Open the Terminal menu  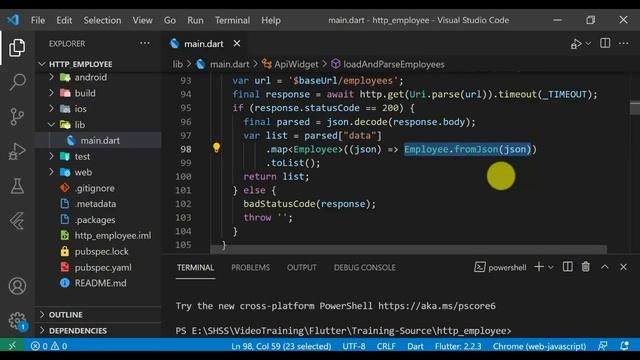click(x=232, y=20)
